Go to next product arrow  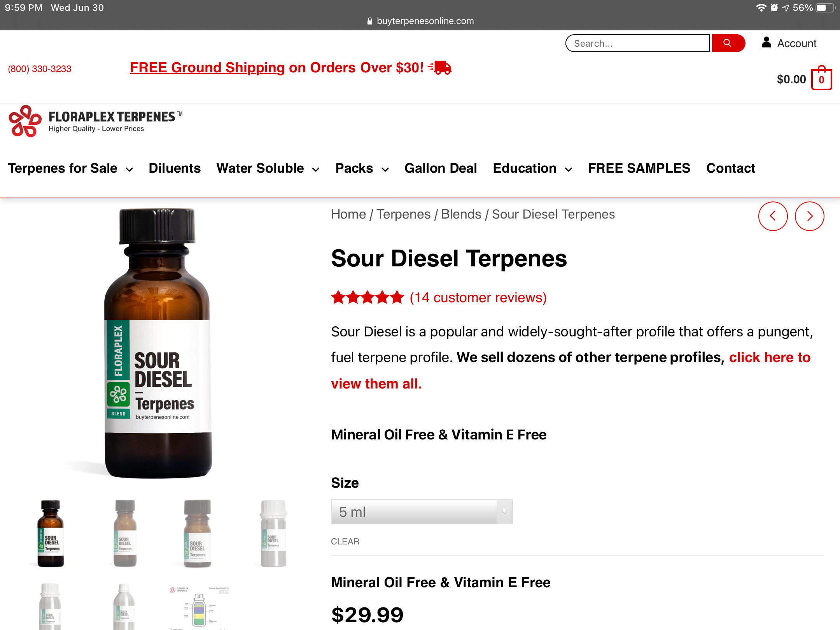coord(809,216)
